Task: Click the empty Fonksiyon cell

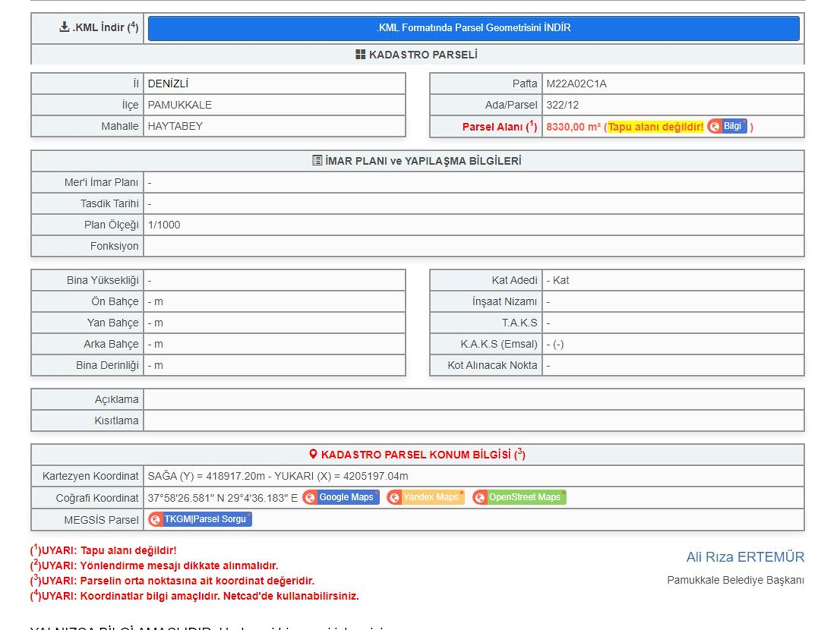Action: pos(472,246)
